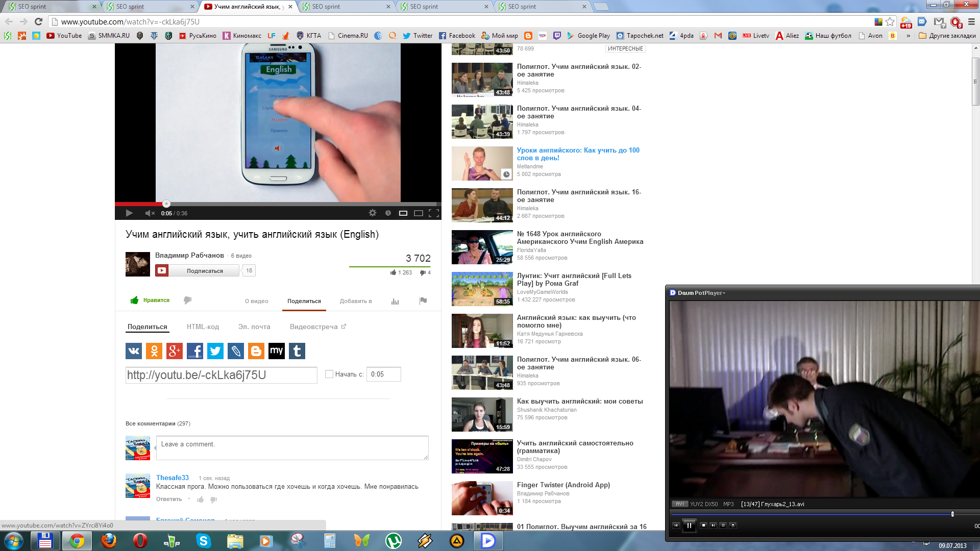
Task: Bookmark page with star icon
Action: (890, 21)
